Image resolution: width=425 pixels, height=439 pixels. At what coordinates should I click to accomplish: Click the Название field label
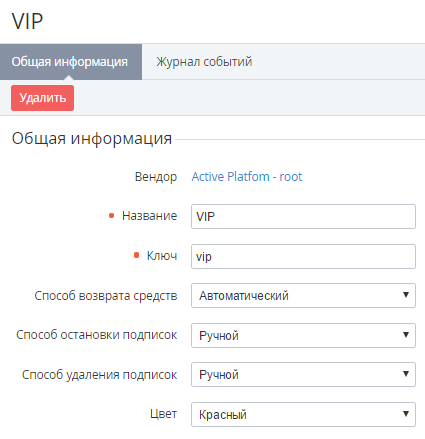pyautogui.click(x=149, y=216)
